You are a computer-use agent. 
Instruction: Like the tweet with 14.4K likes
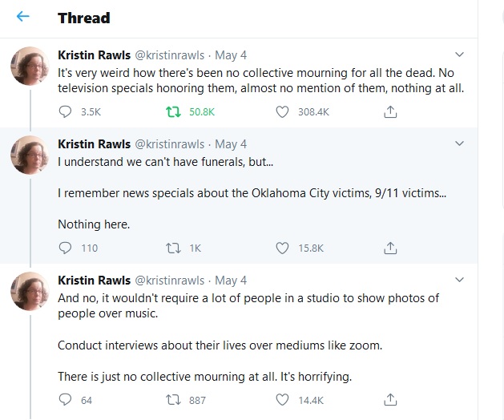282,400
